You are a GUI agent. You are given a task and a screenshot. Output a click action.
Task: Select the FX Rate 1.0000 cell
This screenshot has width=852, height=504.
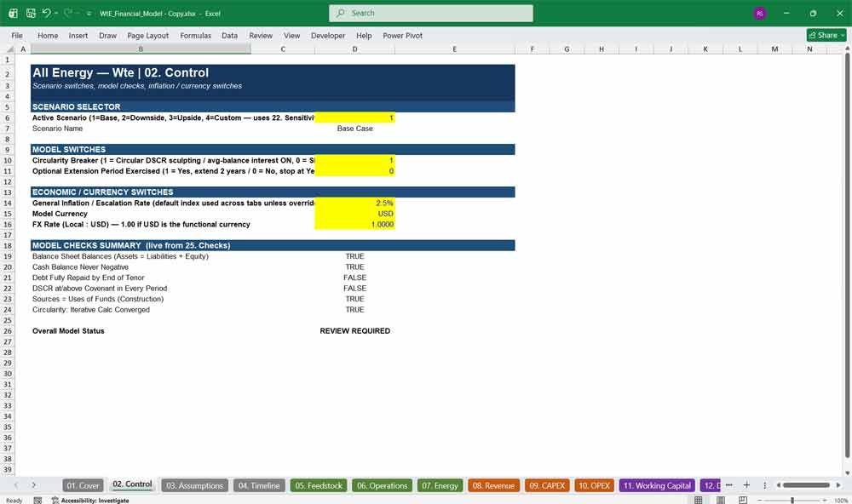click(x=354, y=224)
